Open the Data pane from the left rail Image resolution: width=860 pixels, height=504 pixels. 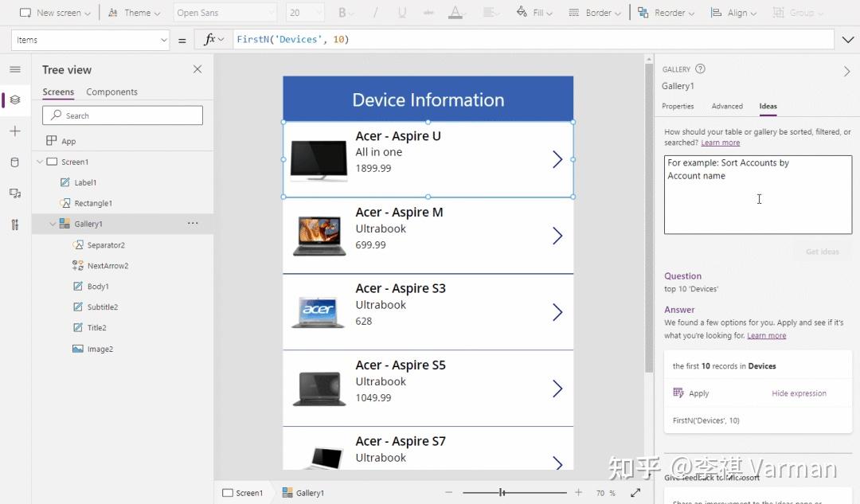[x=14, y=161]
